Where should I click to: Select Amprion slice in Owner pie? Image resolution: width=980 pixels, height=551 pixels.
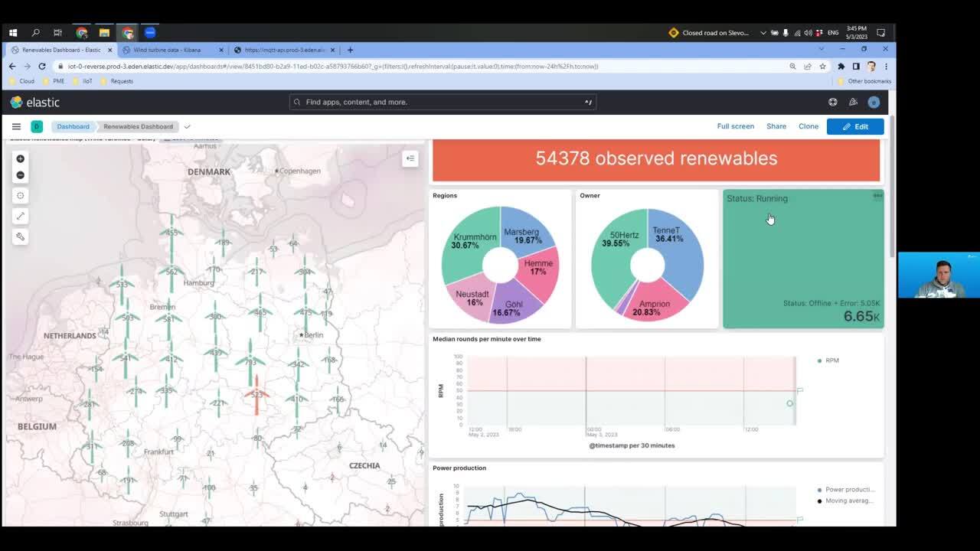coord(653,304)
